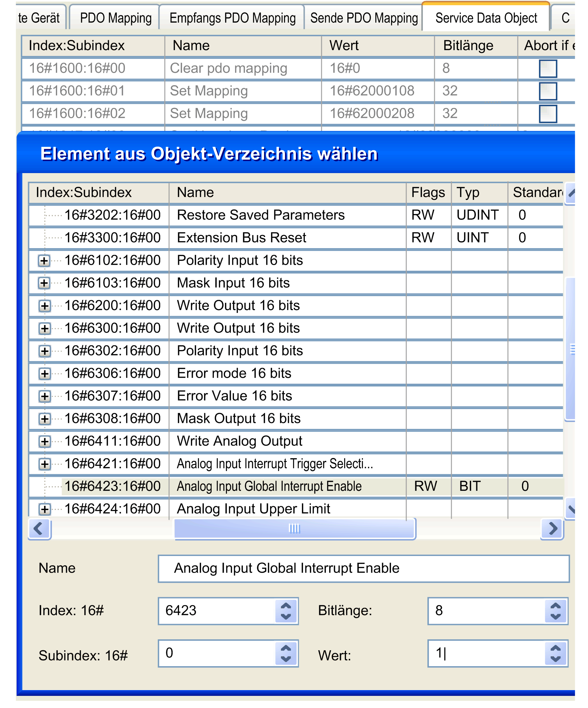Tick Abort checkbox for 16#1600:16#02 row
The height and width of the screenshot is (708, 588).
[x=548, y=114]
